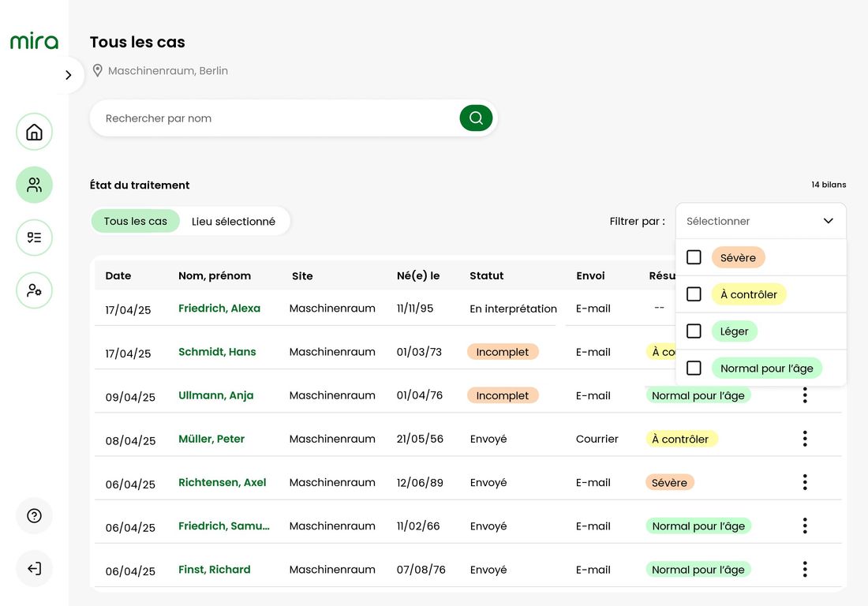The height and width of the screenshot is (606, 868).
Task: Expand the sidebar with chevron arrow
Action: click(68, 75)
